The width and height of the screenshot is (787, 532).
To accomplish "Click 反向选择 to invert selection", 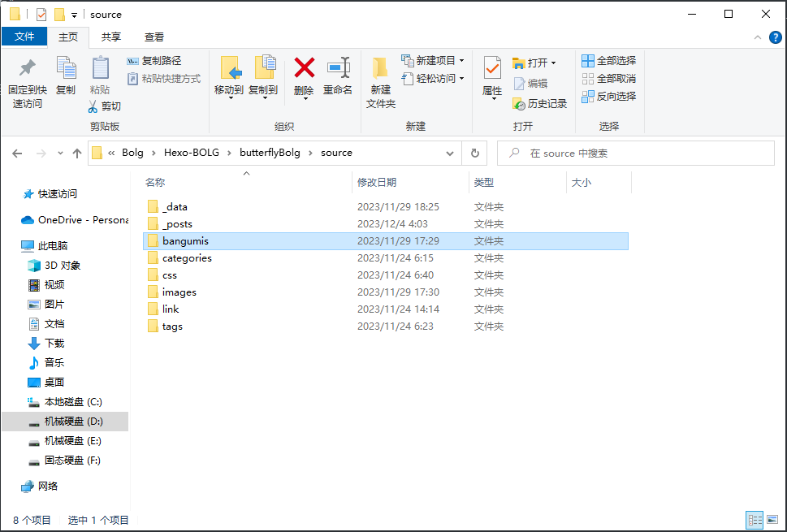I will (x=608, y=95).
